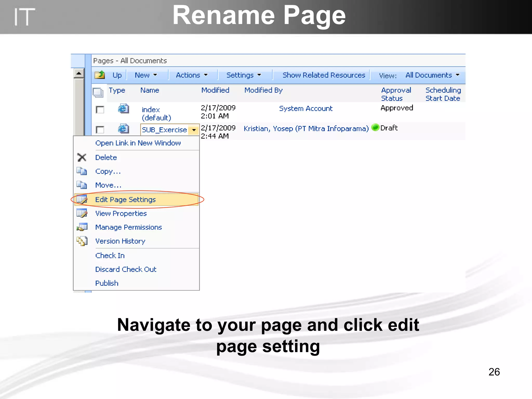532x399 pixels.
Task: Sort by Approval Status column header
Action: pos(396,94)
